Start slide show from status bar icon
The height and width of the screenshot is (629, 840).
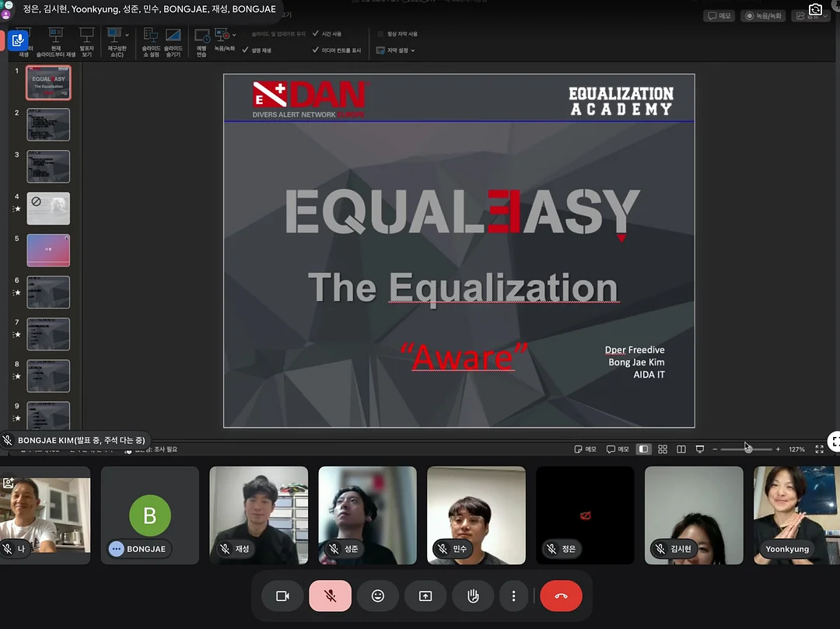coord(700,449)
